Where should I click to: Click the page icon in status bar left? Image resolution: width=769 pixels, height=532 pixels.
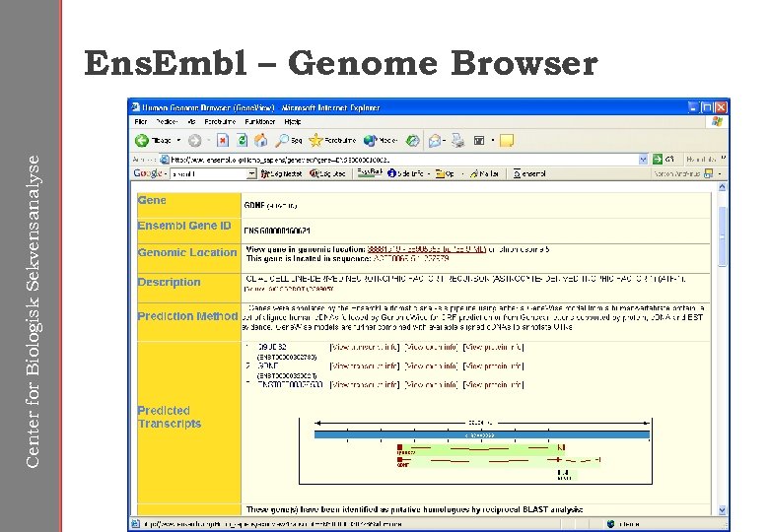[x=136, y=524]
